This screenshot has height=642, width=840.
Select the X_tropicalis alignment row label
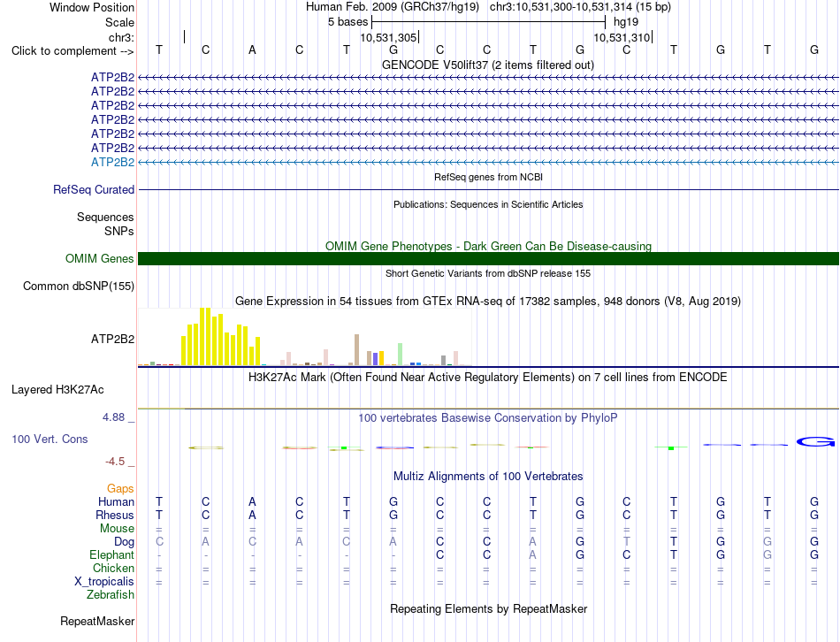coord(104,582)
